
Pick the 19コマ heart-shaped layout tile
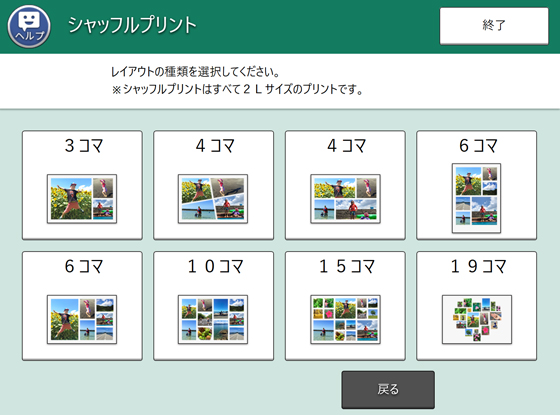[476, 306]
